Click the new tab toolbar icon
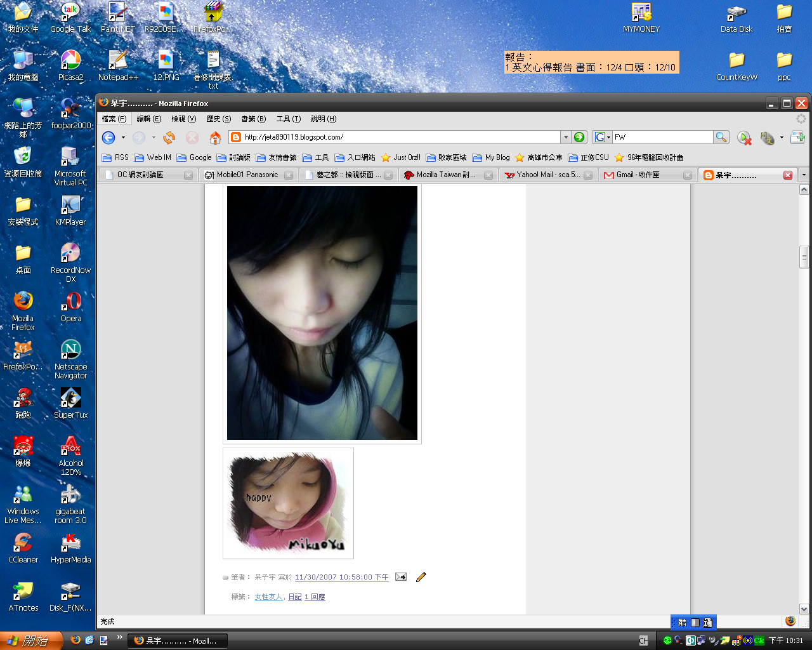The width and height of the screenshot is (812, 650). pyautogui.click(x=797, y=137)
